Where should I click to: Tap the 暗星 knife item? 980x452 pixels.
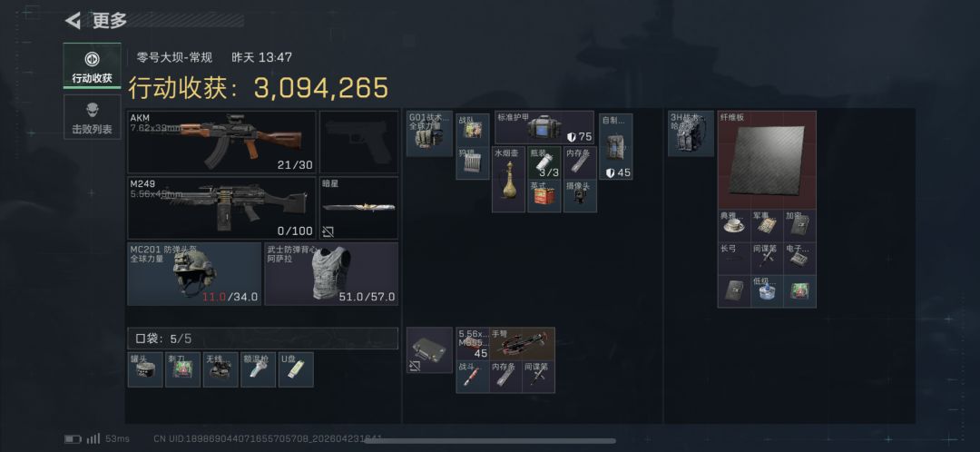[x=358, y=208]
